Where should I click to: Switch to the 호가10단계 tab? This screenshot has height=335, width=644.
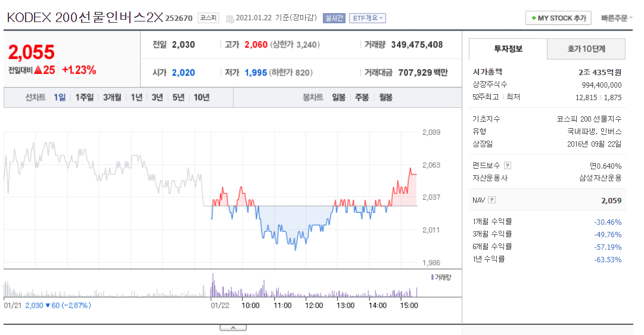click(586, 49)
